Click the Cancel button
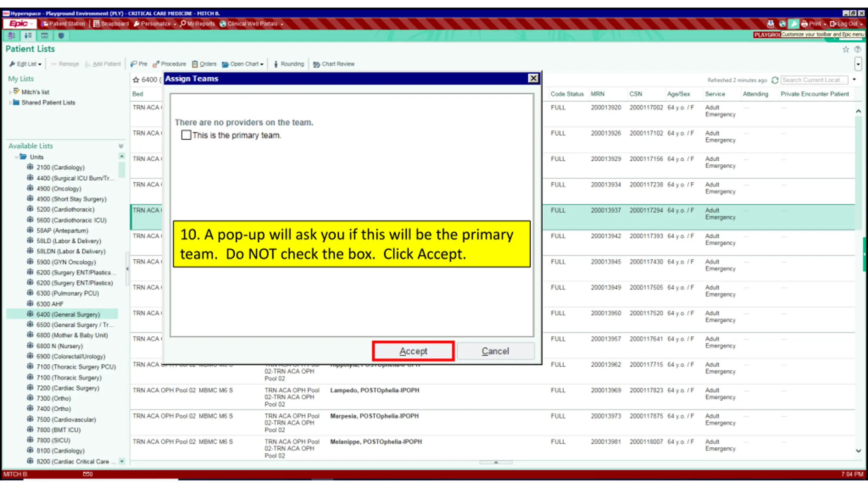Screen dimensions: 868x488 coord(495,351)
